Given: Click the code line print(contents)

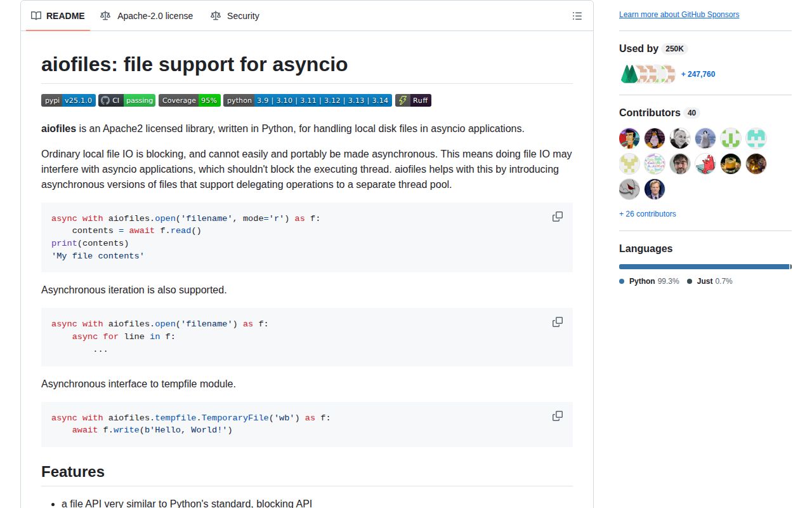Looking at the screenshot, I should (90, 243).
